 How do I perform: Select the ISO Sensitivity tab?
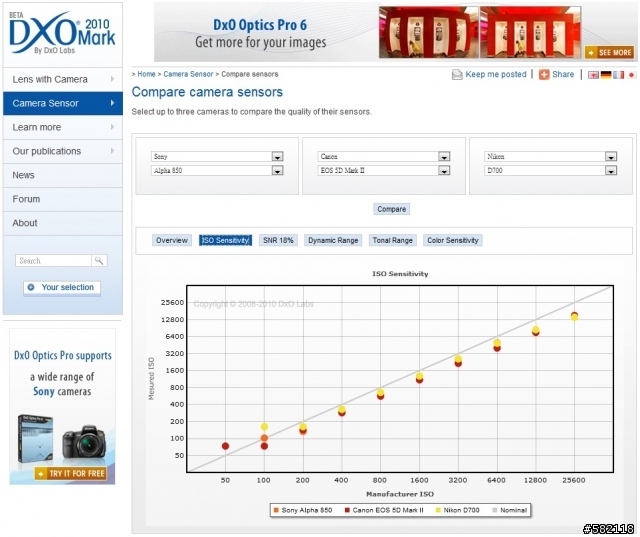click(225, 240)
